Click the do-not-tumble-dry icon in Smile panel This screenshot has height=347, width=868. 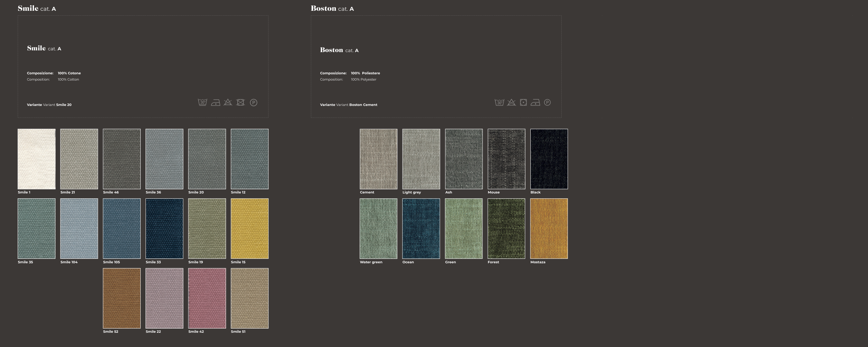click(x=241, y=102)
